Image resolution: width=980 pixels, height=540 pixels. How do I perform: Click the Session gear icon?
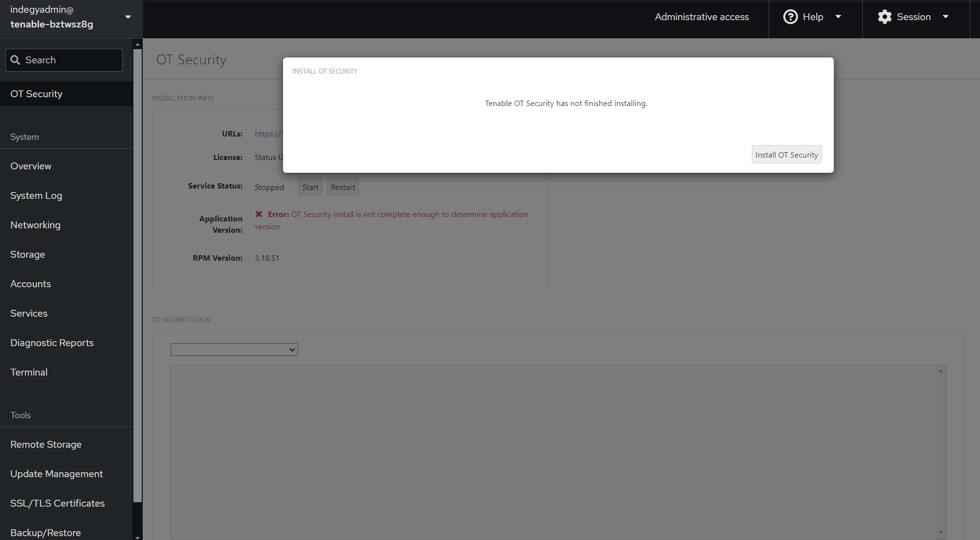point(884,17)
